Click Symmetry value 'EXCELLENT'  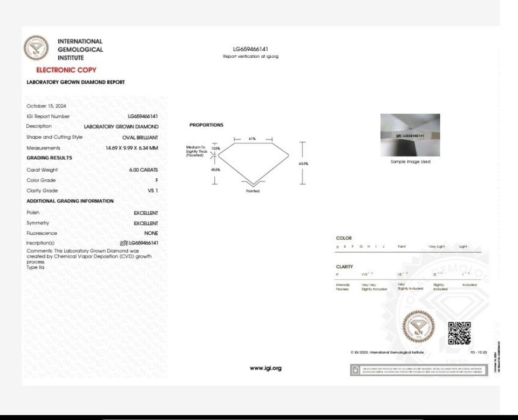click(146, 223)
